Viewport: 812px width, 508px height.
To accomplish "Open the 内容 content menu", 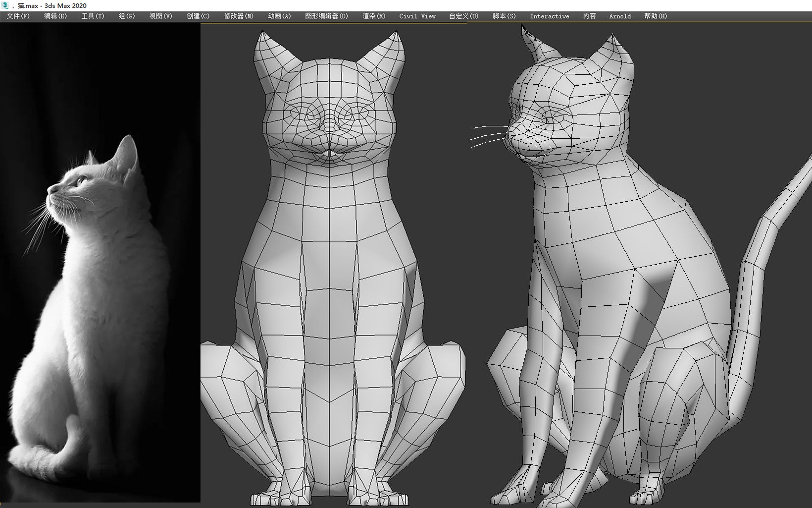I will pyautogui.click(x=589, y=16).
